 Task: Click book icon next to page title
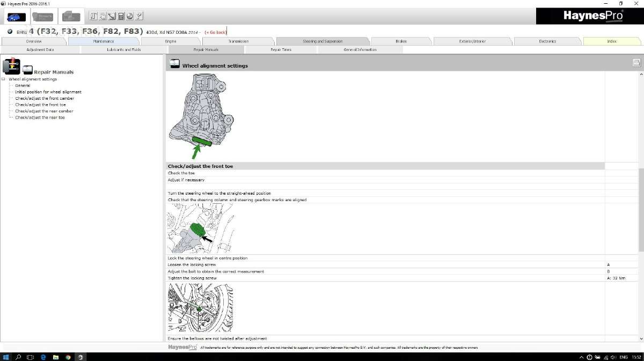(x=174, y=64)
